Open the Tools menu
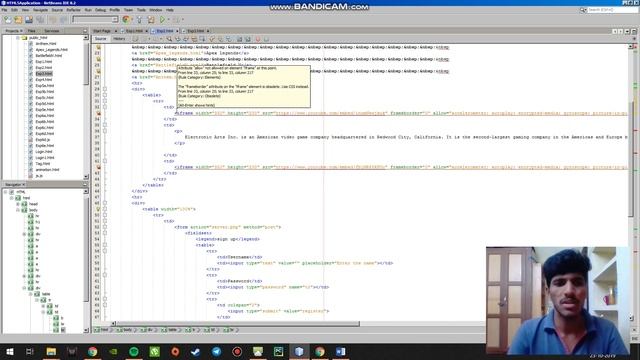The height and width of the screenshot is (360, 640). pos(141,10)
